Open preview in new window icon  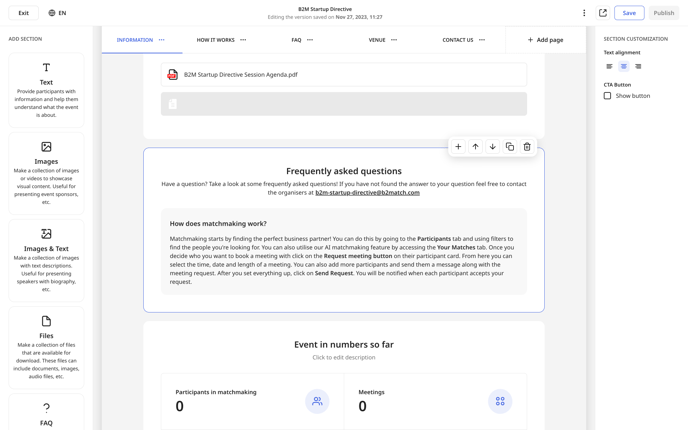(x=603, y=13)
